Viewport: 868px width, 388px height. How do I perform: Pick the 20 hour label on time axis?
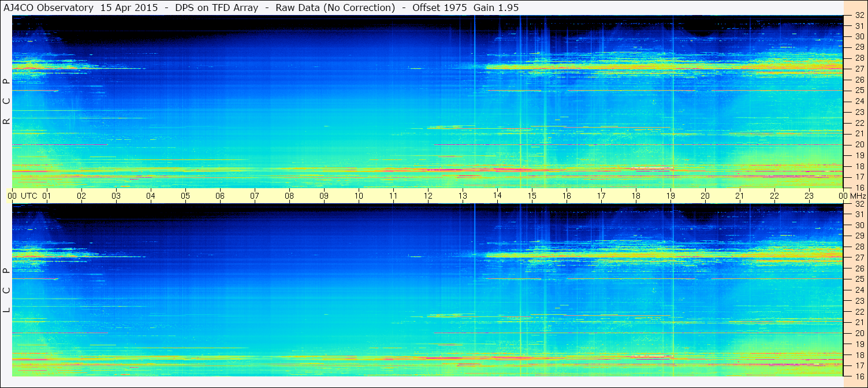click(705, 196)
